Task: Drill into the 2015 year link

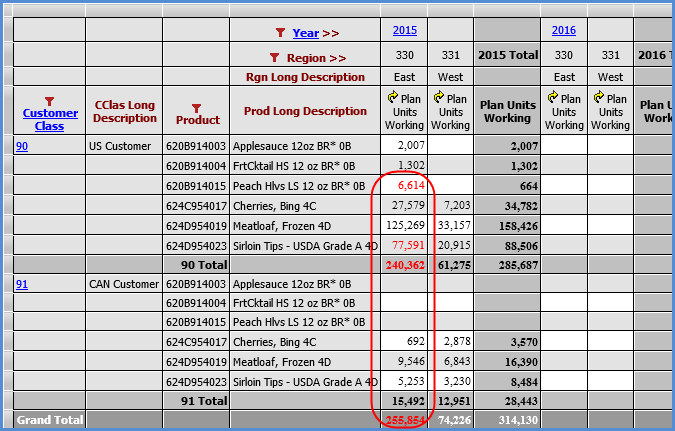Action: pos(405,31)
